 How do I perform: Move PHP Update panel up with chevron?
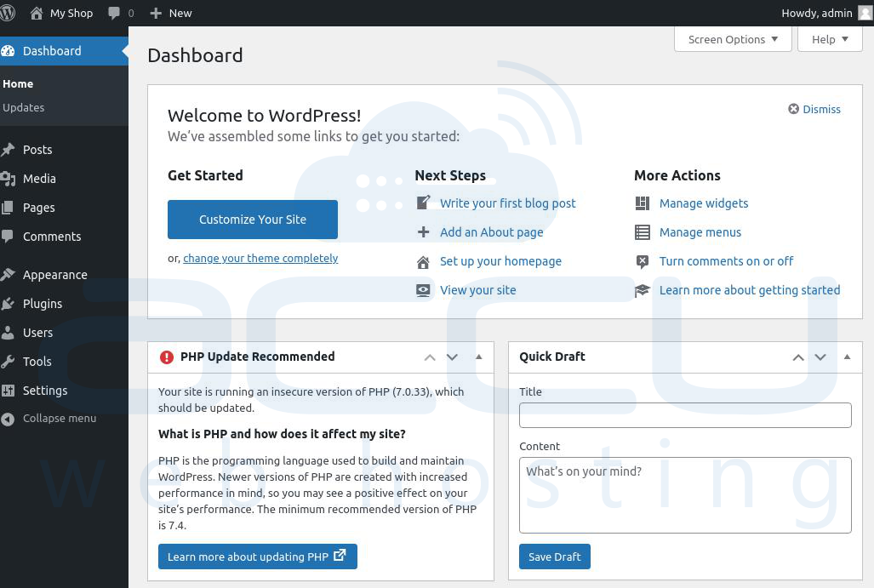pyautogui.click(x=430, y=357)
